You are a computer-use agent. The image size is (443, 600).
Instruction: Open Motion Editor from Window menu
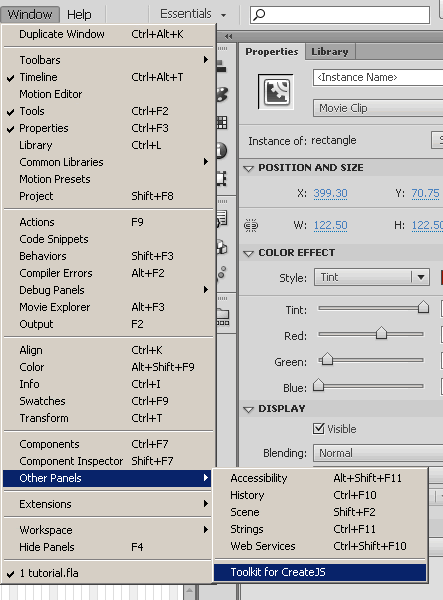coord(107,94)
